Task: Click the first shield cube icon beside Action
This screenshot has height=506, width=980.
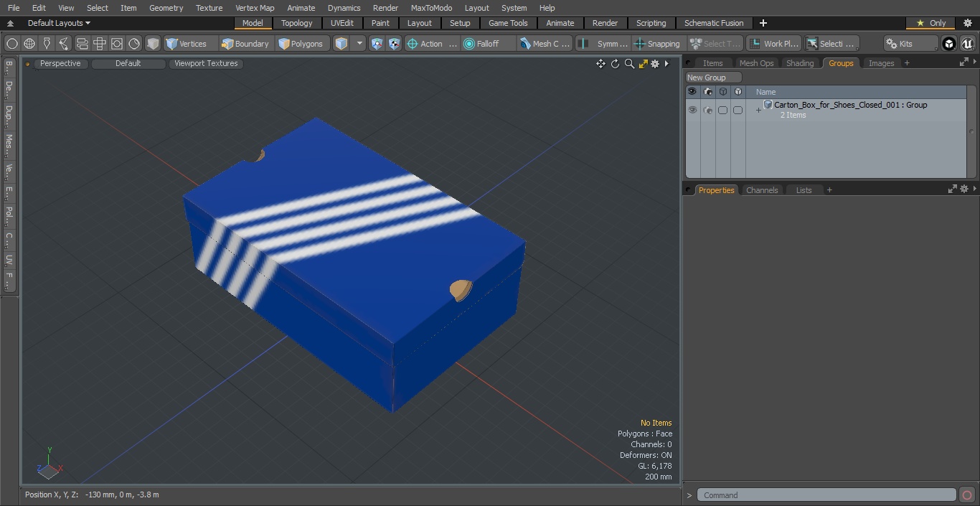Action: click(377, 44)
